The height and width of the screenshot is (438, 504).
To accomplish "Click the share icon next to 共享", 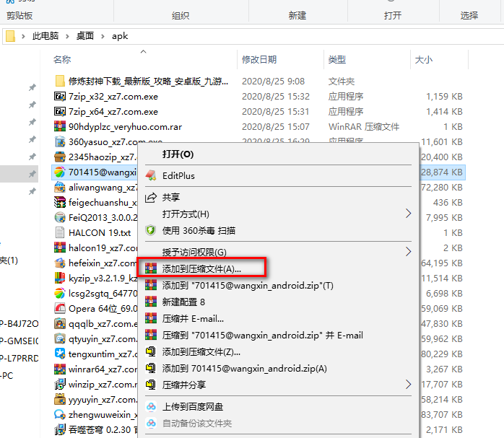I will [151, 197].
